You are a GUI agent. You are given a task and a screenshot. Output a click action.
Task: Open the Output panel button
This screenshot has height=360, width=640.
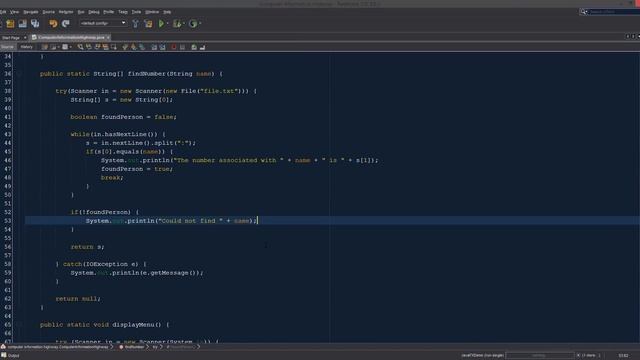10,356
